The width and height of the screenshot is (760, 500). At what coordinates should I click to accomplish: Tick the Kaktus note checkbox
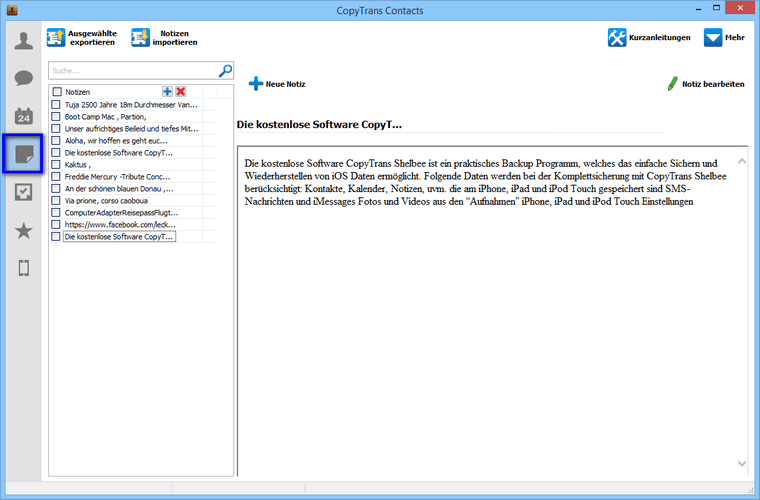(57, 164)
